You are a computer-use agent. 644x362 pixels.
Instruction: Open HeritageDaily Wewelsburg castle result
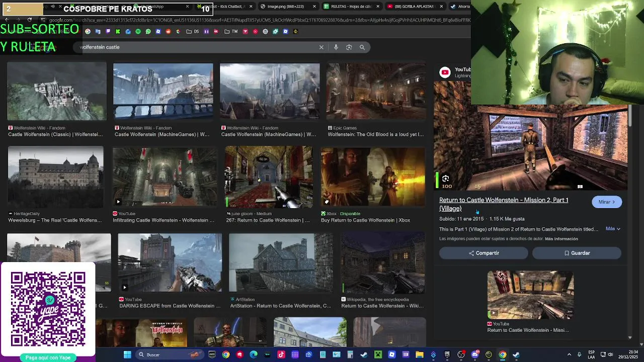pos(55,177)
